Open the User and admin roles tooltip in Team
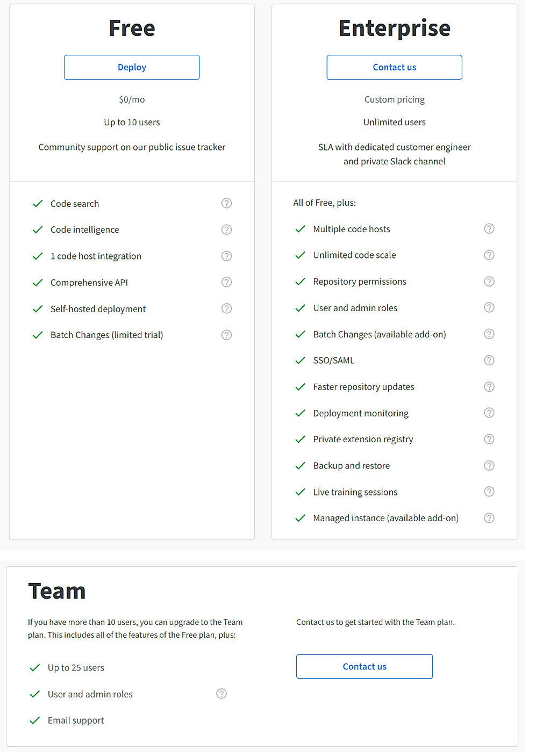This screenshot has width=536, height=756. (221, 694)
